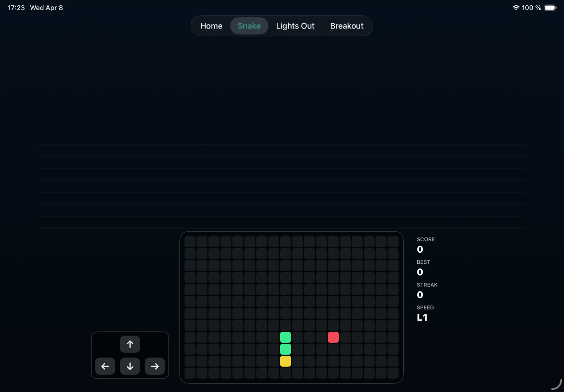Screen dimensions: 564x392
Task: Tap the Wi-Fi status icon
Action: click(516, 8)
